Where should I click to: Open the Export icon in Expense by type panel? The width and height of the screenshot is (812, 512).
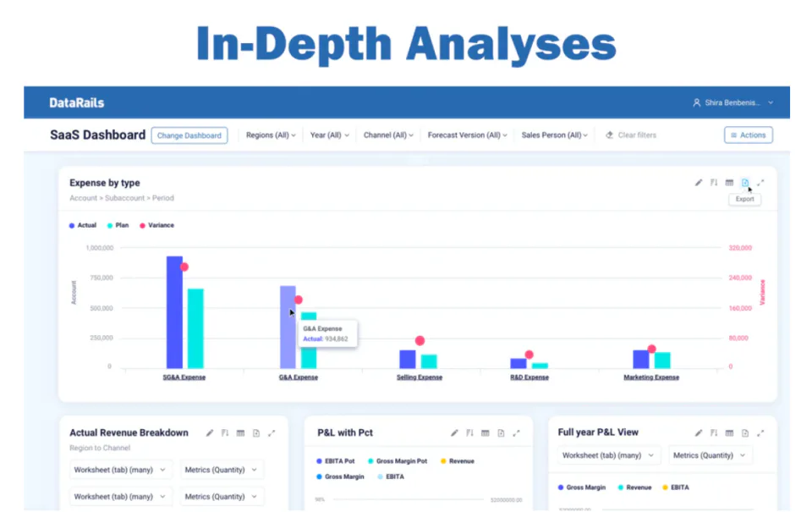745,182
